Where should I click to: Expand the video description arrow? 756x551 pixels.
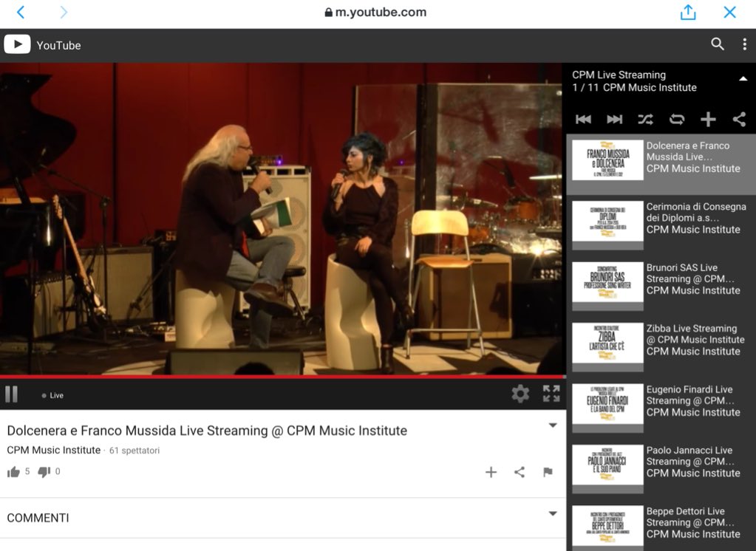553,425
